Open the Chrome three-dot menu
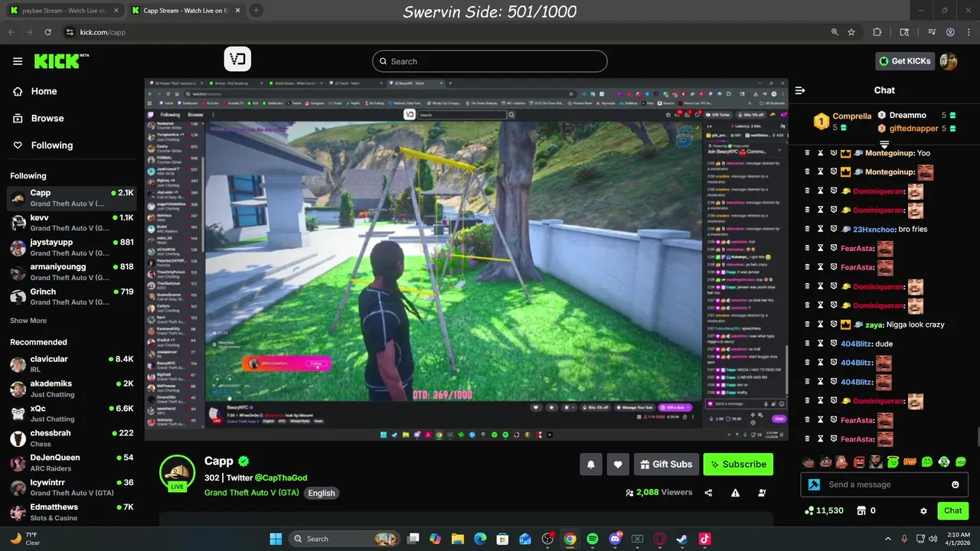Screen dimensions: 980x551 point(969,32)
